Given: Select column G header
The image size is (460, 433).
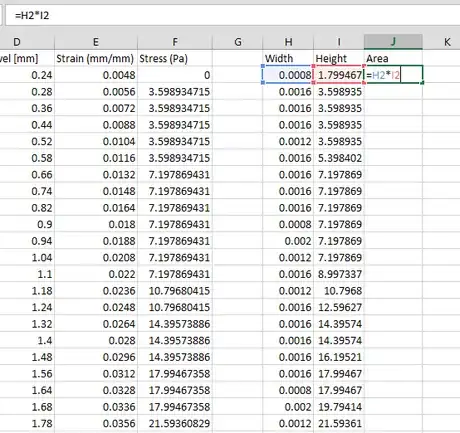Looking at the screenshot, I should 238,42.
